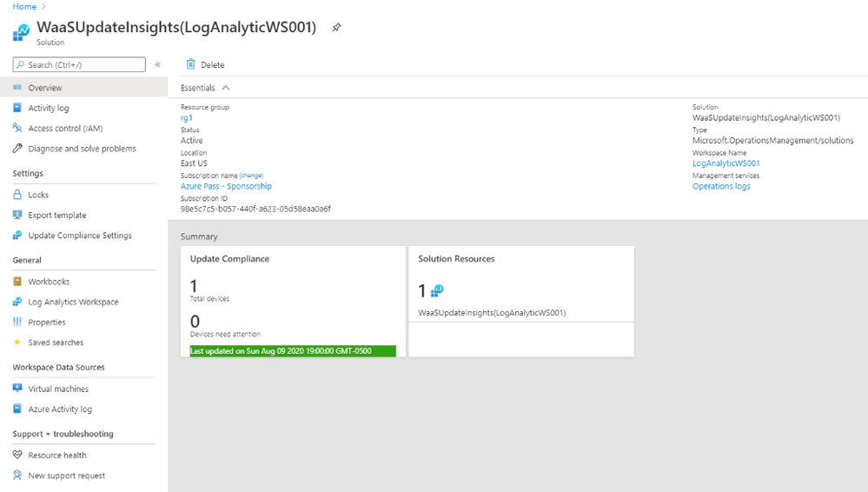Image resolution: width=868 pixels, height=492 pixels.
Task: Open the Operations logs link
Action: coord(721,186)
